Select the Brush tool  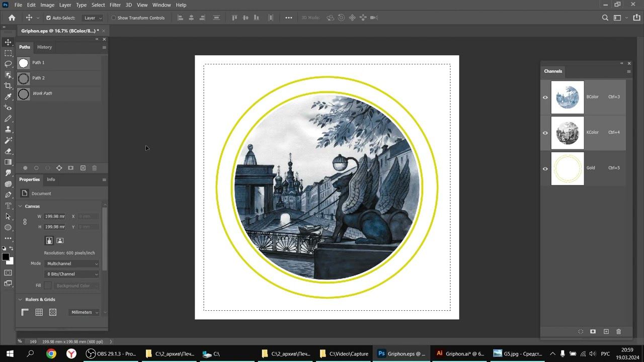(x=8, y=119)
